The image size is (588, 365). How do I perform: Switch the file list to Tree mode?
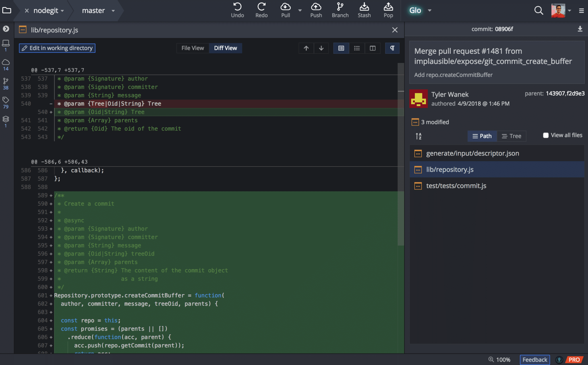(x=512, y=136)
